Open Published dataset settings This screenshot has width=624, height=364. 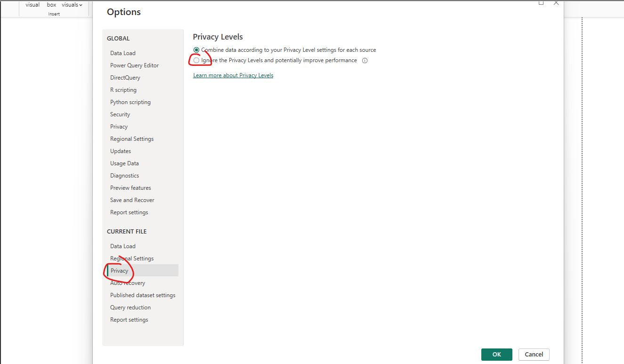coord(143,295)
